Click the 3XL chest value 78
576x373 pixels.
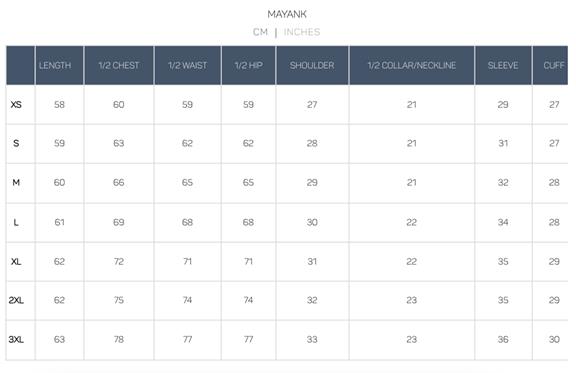[x=119, y=340]
